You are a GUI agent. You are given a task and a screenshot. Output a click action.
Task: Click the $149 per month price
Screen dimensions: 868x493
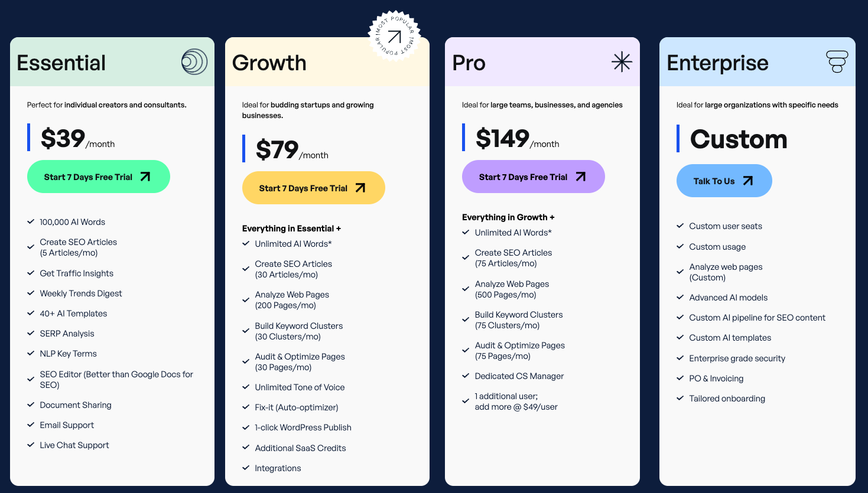517,139
